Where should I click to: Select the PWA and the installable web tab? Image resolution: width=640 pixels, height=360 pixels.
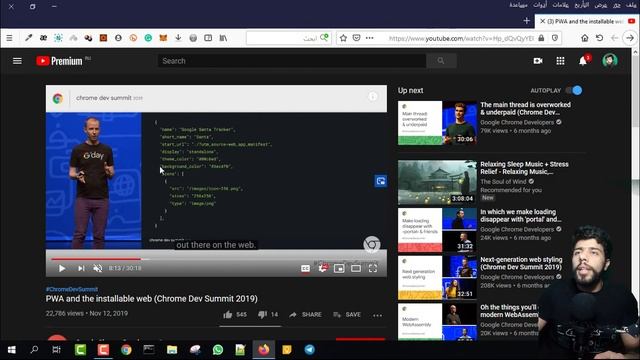[x=586, y=21]
